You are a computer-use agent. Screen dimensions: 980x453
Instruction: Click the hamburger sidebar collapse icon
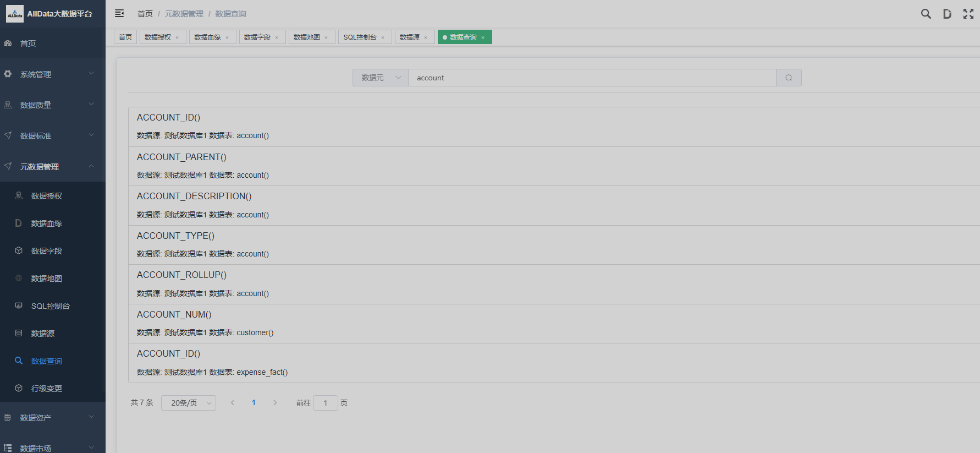[x=119, y=14]
